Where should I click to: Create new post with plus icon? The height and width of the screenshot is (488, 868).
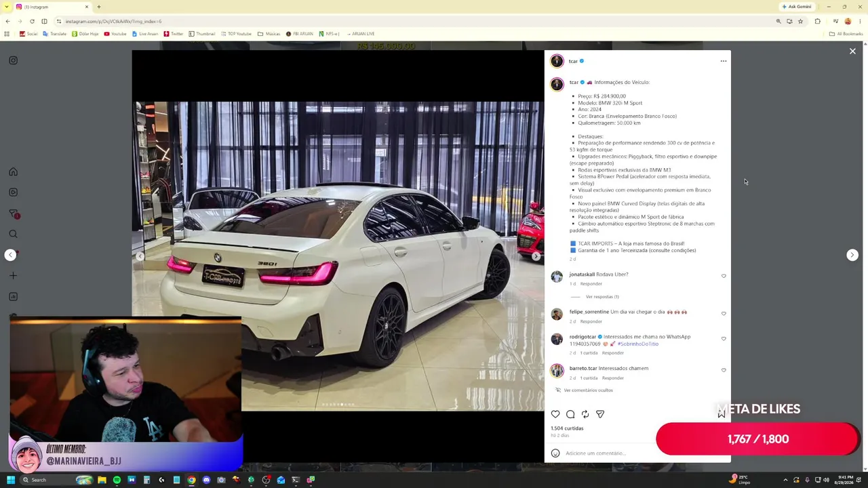[x=13, y=276]
